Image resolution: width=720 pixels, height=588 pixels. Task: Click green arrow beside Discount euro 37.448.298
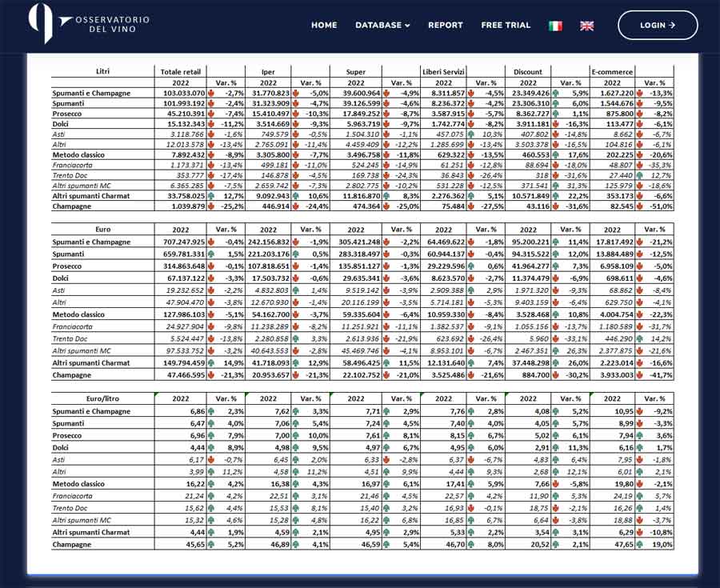click(555, 362)
